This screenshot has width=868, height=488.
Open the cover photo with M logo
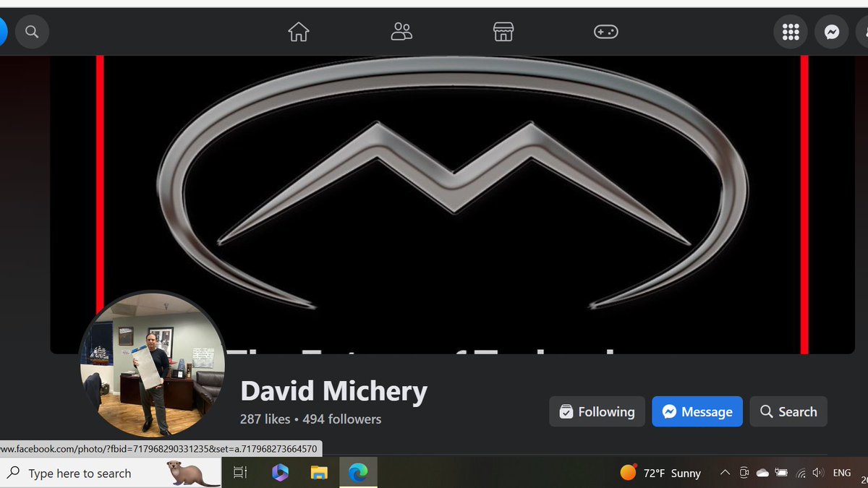pyautogui.click(x=452, y=205)
